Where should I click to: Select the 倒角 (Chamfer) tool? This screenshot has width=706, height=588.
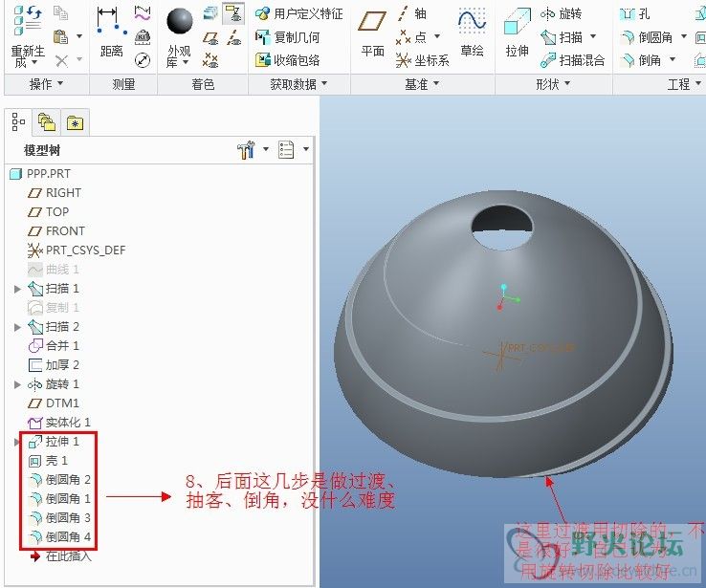tap(641, 60)
